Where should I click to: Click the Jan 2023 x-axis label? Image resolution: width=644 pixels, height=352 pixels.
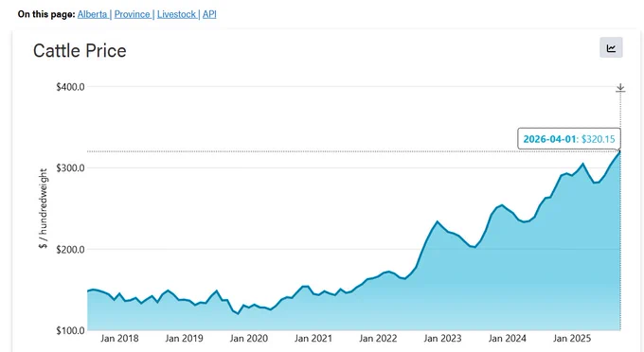tap(442, 339)
